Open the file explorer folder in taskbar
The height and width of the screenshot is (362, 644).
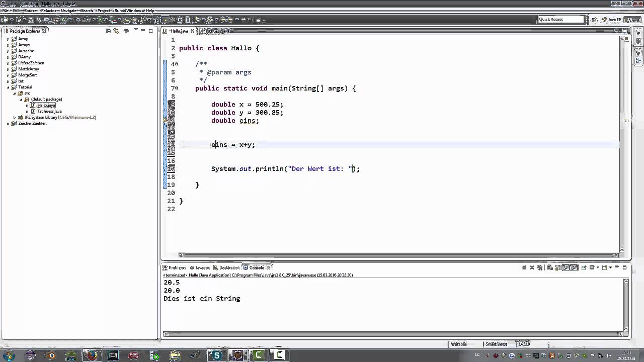click(x=175, y=355)
